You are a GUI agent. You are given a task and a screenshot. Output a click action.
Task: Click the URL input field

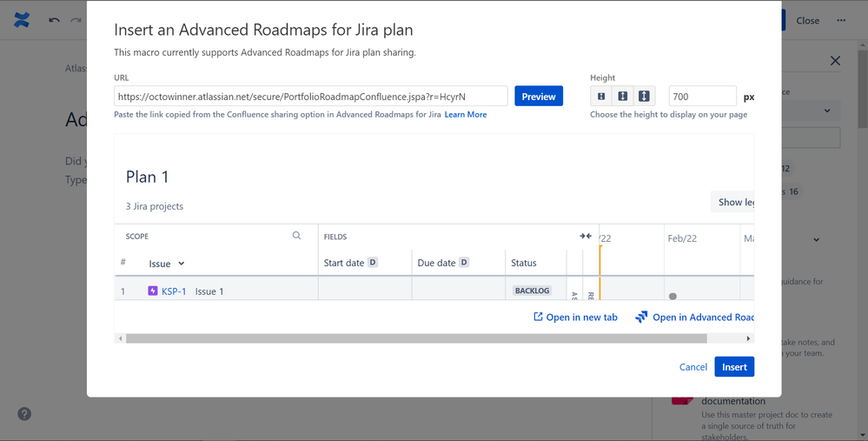(x=311, y=97)
